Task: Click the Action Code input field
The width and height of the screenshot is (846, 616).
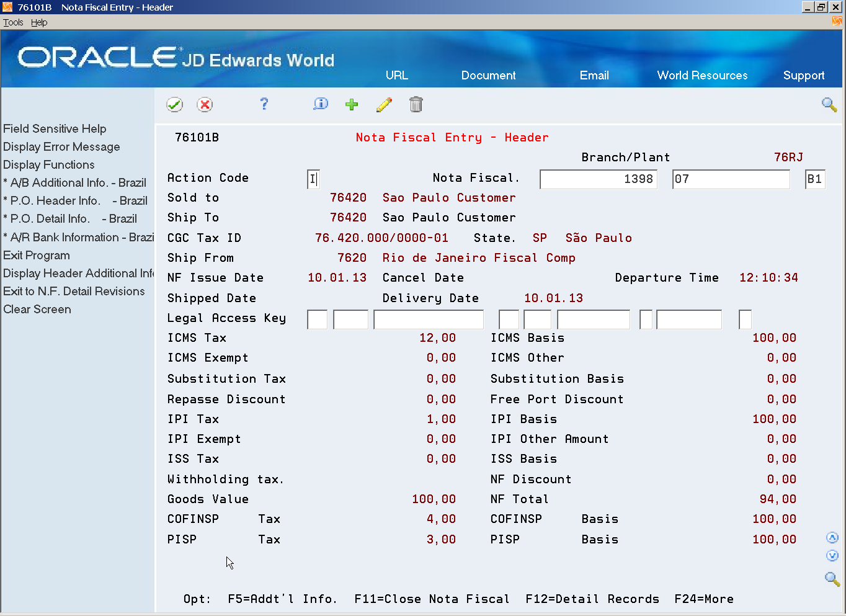Action: 313,179
